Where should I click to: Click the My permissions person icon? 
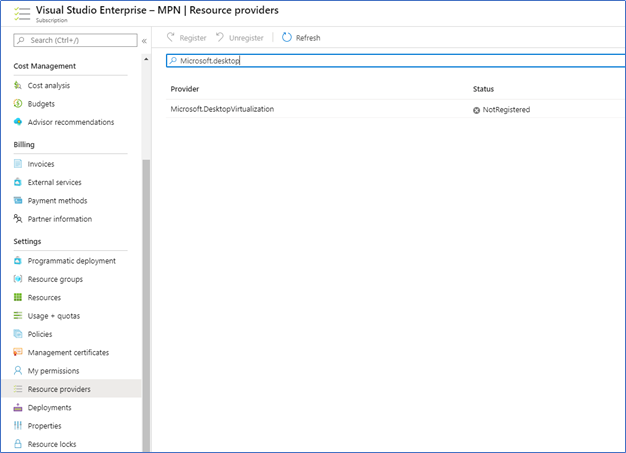(18, 371)
